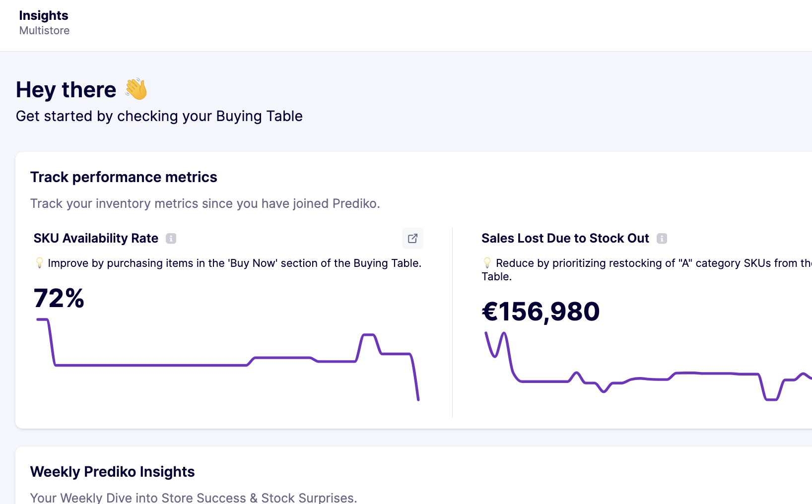
Task: Click the €156,980 lost sales figure
Action: (541, 312)
